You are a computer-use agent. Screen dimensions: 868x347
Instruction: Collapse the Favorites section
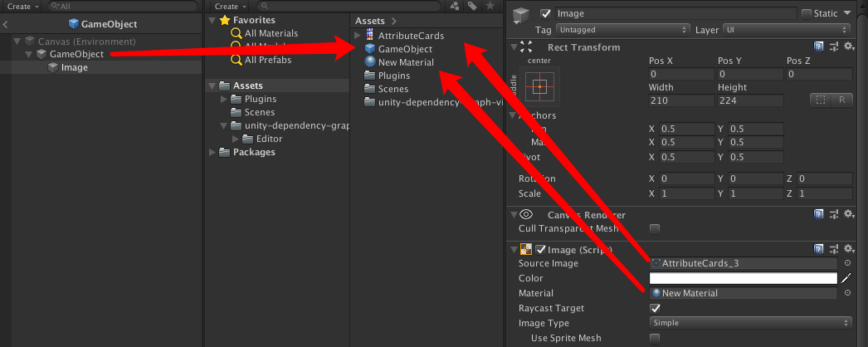tap(212, 21)
